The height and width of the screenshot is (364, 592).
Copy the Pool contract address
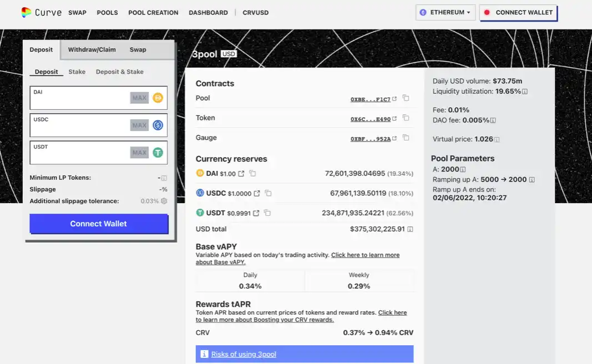(406, 98)
